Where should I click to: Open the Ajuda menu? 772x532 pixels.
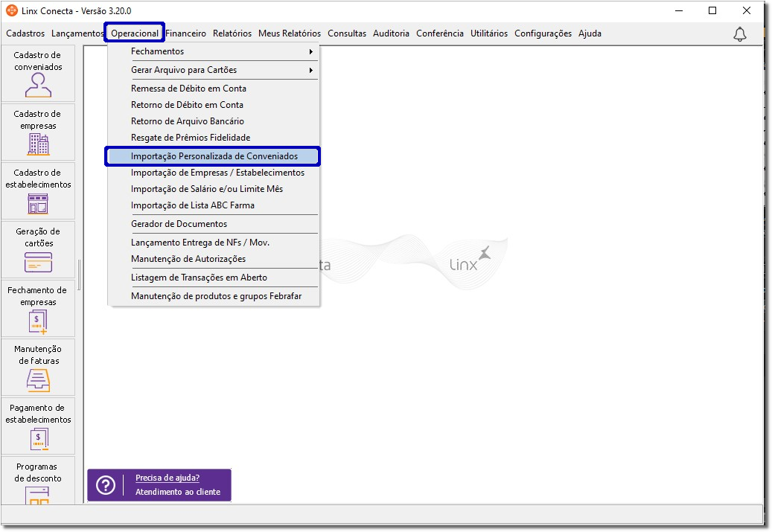click(x=590, y=33)
